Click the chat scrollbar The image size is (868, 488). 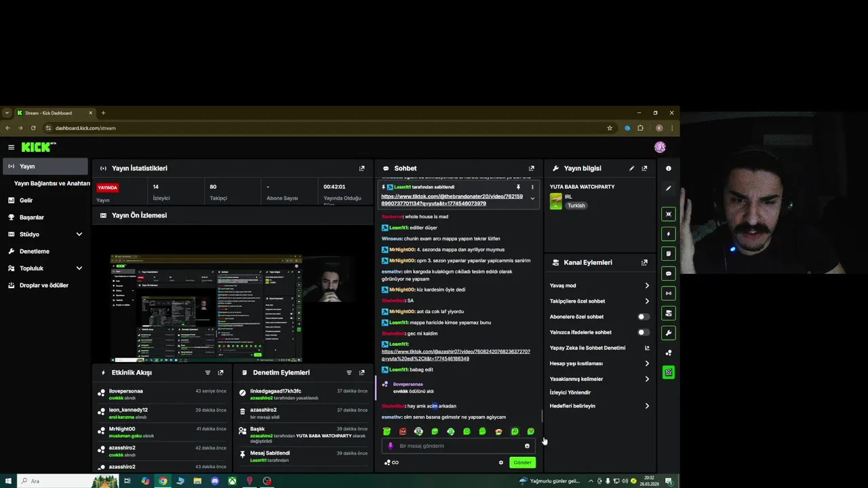(542, 415)
